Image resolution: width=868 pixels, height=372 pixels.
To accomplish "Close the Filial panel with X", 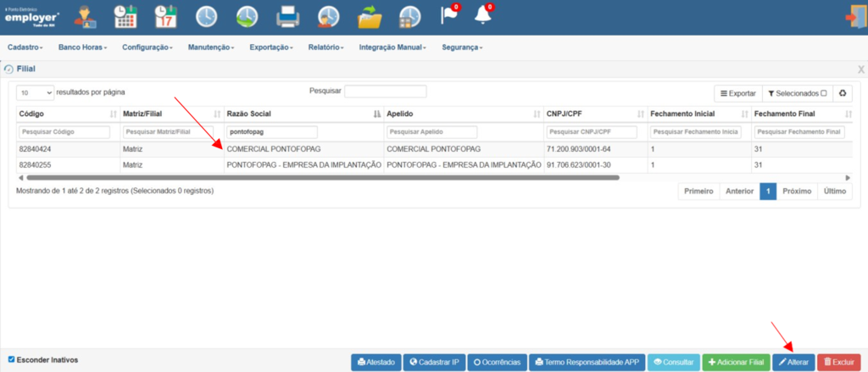I will (861, 69).
